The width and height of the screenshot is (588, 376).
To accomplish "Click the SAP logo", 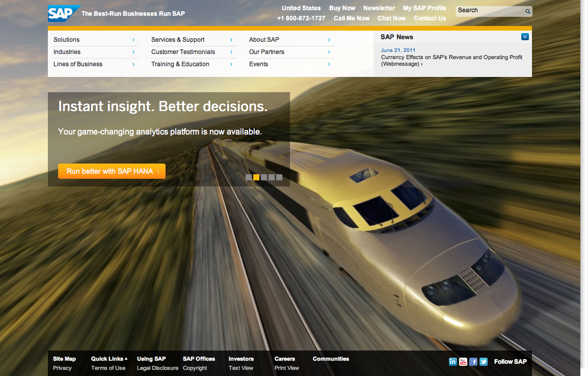I will (64, 13).
